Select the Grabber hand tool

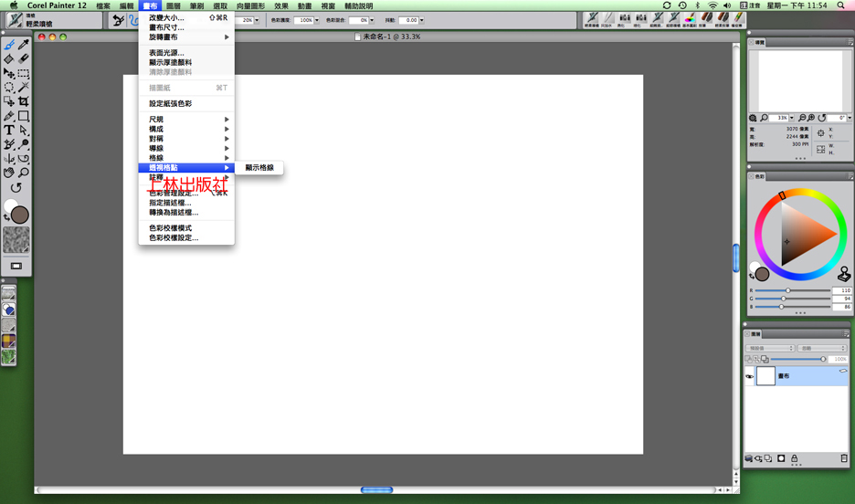pyautogui.click(x=9, y=173)
